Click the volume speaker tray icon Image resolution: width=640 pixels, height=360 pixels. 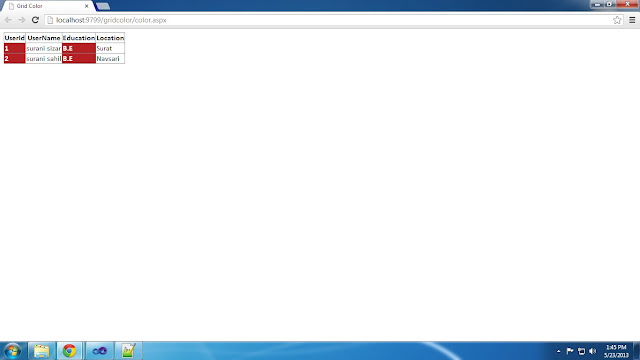[x=593, y=351]
